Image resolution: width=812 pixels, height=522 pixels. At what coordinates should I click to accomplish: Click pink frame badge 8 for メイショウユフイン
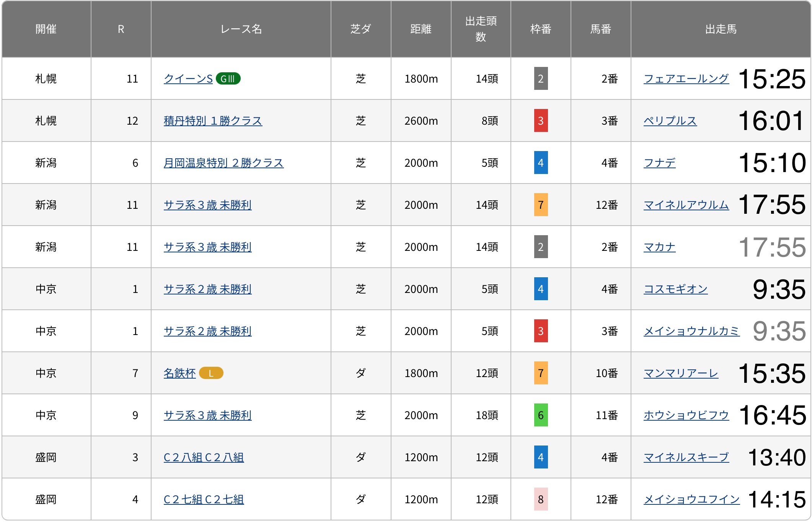(540, 499)
